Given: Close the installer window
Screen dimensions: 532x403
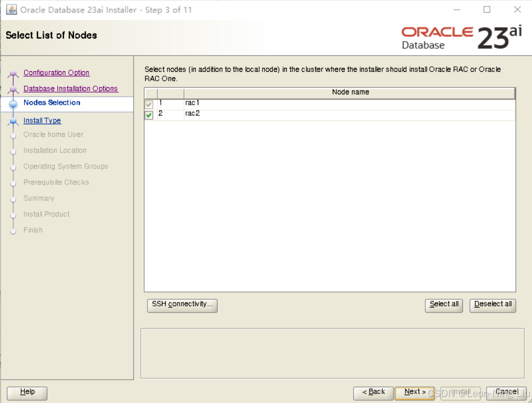Looking at the screenshot, I should 517,9.
